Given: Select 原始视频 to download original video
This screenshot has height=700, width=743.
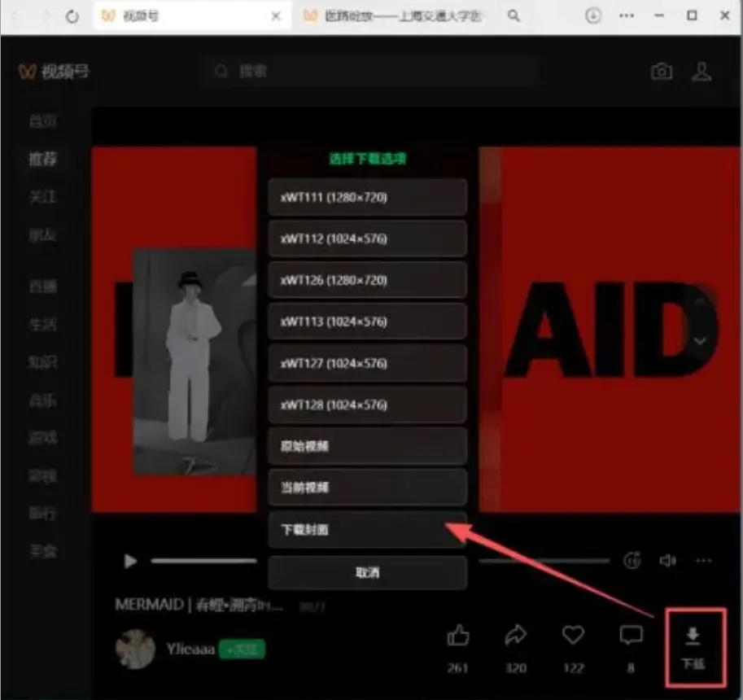Looking at the screenshot, I should 368,446.
